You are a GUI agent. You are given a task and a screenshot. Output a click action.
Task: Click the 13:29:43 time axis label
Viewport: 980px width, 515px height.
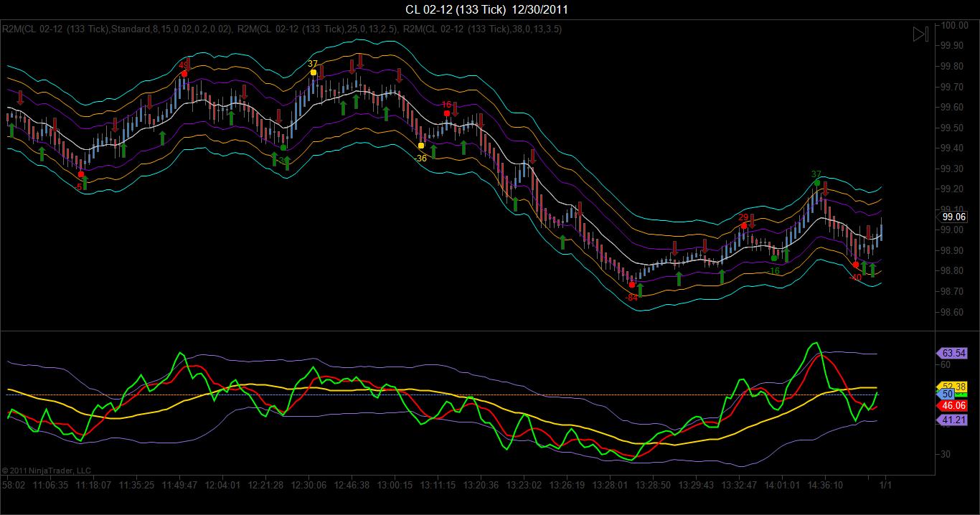pyautogui.click(x=696, y=485)
